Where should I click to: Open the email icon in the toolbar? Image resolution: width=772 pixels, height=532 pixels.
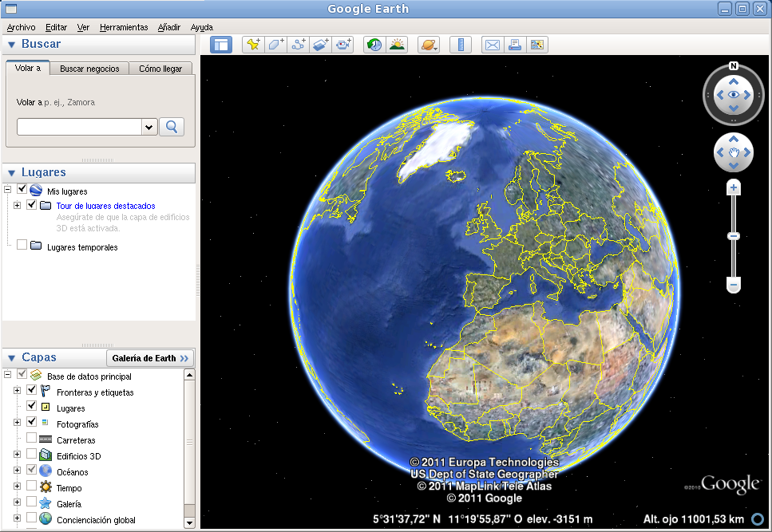491,44
